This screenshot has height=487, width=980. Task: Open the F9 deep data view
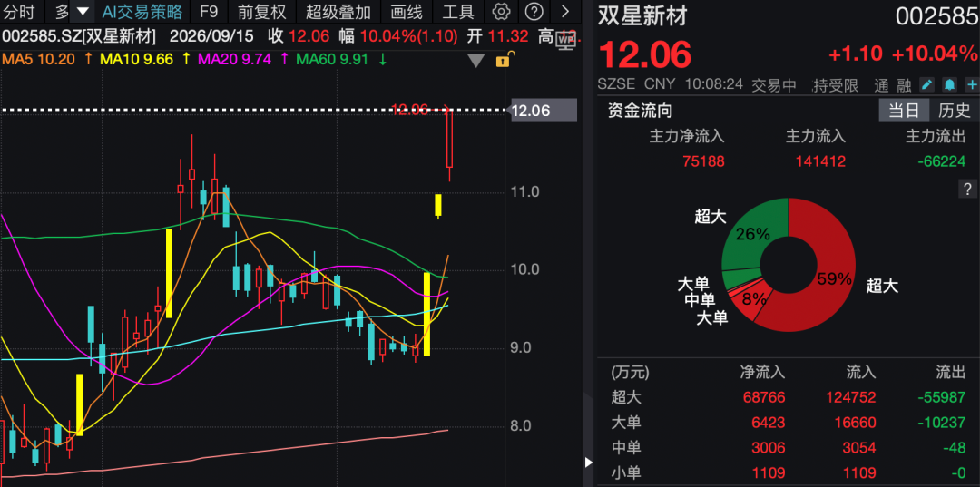click(x=209, y=12)
